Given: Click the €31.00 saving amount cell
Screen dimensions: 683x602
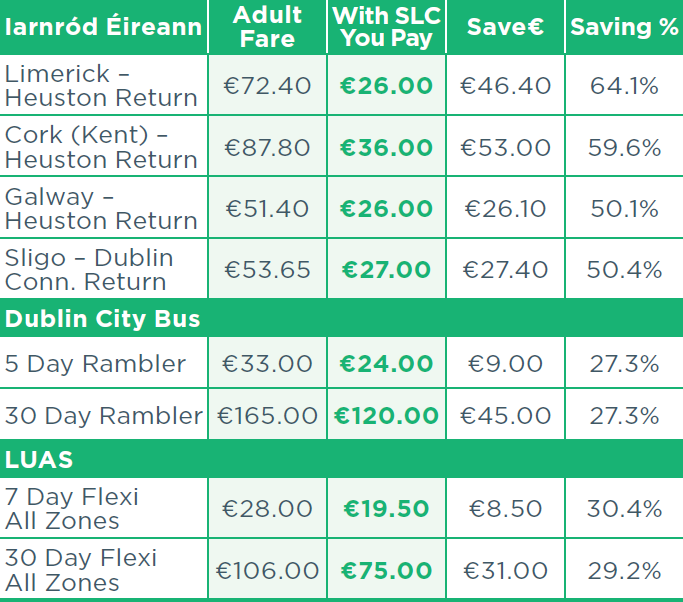Looking at the screenshot, I should [x=505, y=570].
